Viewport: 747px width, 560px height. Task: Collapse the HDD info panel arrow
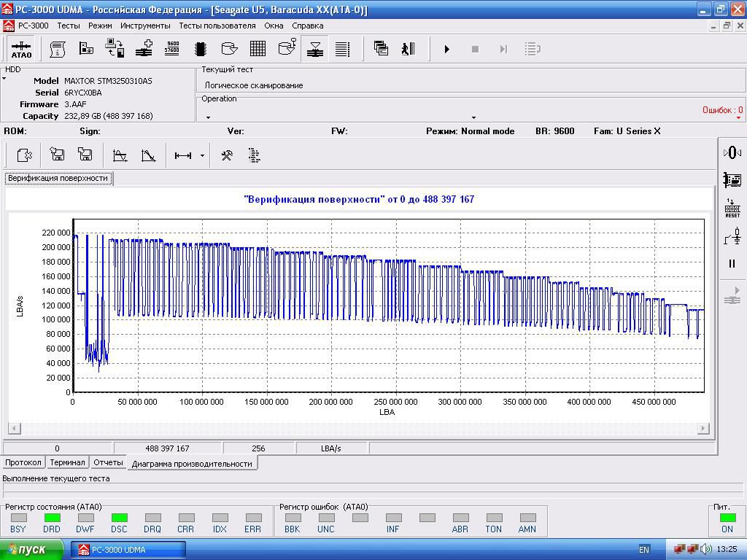pyautogui.click(x=4, y=78)
